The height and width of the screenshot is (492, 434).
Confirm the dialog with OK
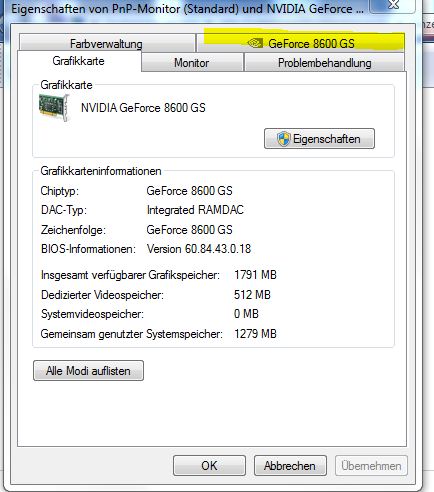click(209, 465)
